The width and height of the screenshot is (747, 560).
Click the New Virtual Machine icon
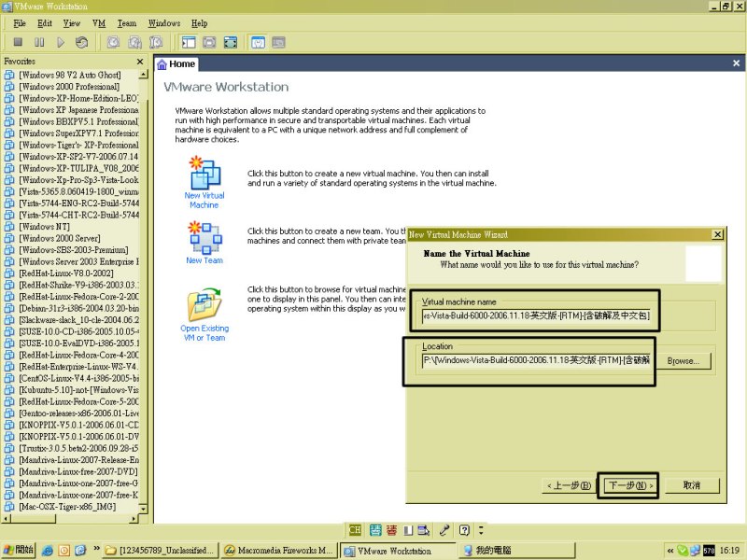pos(204,173)
